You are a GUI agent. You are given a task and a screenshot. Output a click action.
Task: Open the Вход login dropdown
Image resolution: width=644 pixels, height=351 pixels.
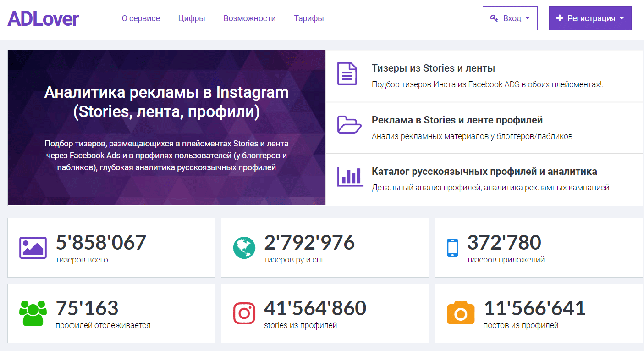click(510, 18)
